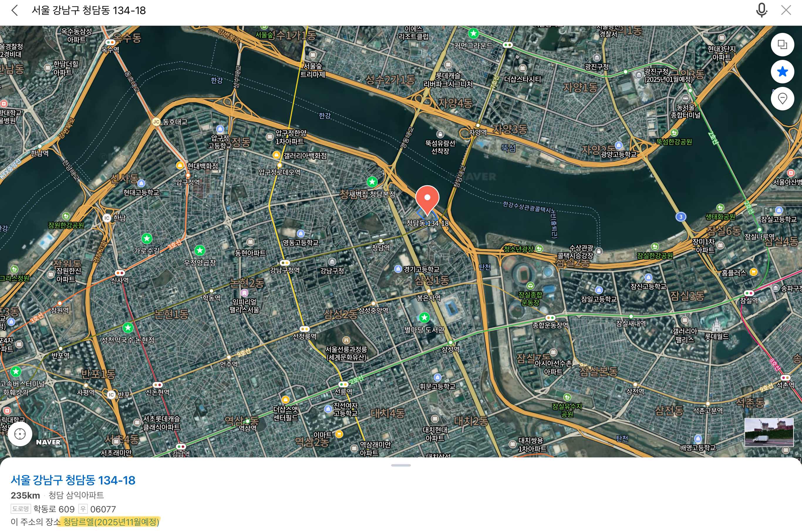Click 롯데월드 landmark icon
Viewport: 802px width, 532px height.
(x=717, y=325)
